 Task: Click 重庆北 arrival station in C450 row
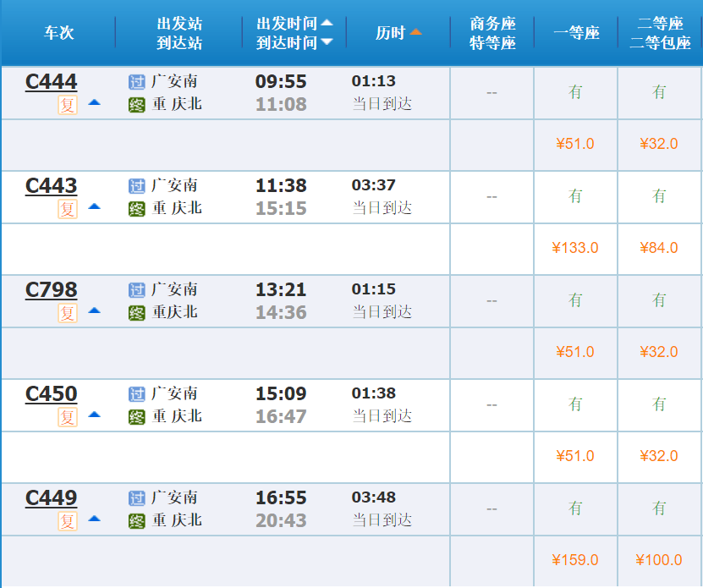[x=177, y=416]
